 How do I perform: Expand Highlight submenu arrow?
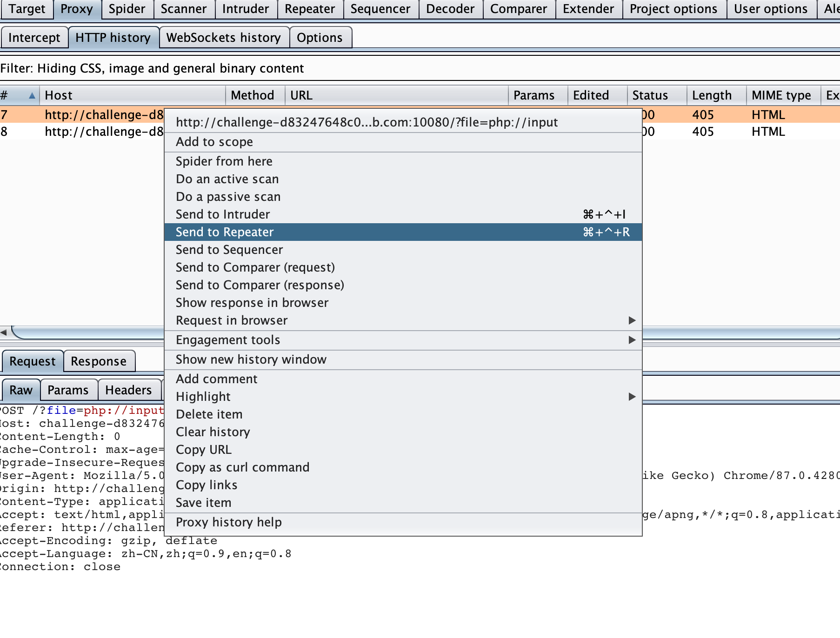[632, 397]
